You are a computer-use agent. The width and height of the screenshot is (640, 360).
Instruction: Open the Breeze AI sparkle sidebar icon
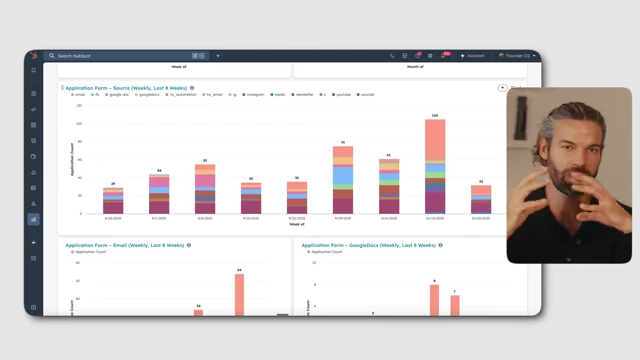[33, 243]
